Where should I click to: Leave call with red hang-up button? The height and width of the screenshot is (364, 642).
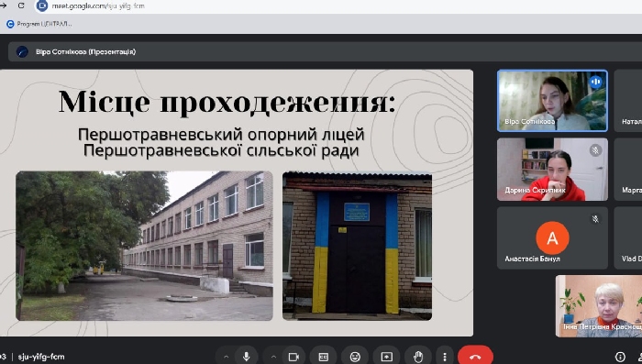pos(475,357)
